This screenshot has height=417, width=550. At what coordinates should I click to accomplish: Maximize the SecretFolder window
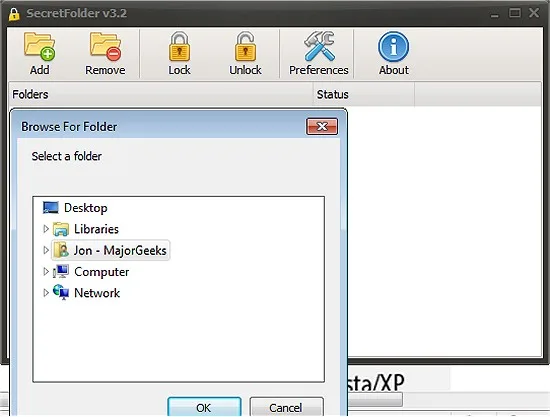coord(515,13)
